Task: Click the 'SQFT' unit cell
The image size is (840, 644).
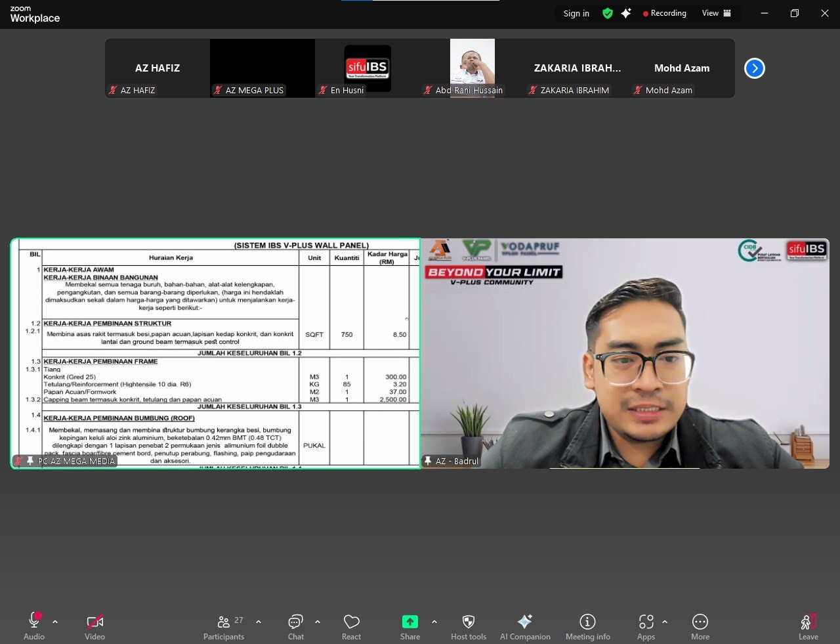Action: click(314, 335)
